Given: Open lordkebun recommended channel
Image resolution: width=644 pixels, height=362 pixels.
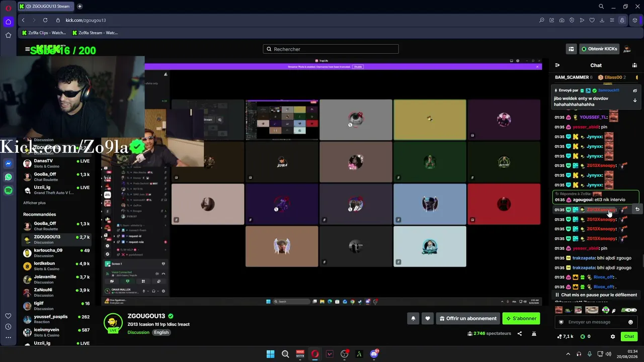Looking at the screenshot, I should pyautogui.click(x=56, y=266).
